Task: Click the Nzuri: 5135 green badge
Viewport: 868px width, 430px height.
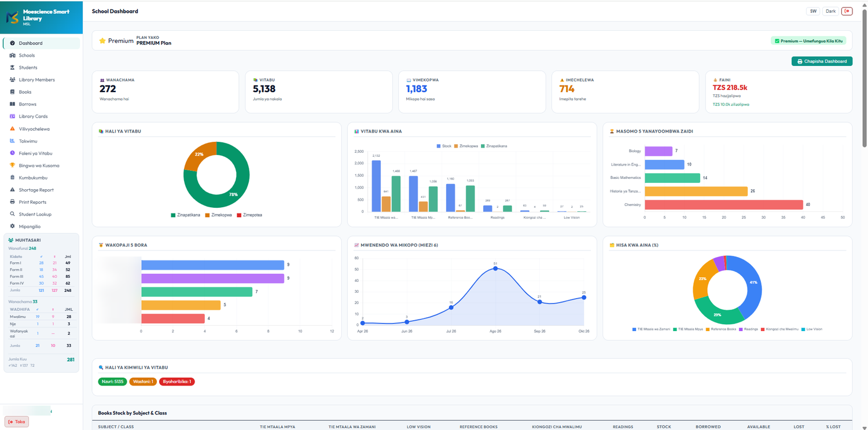Action: point(113,381)
